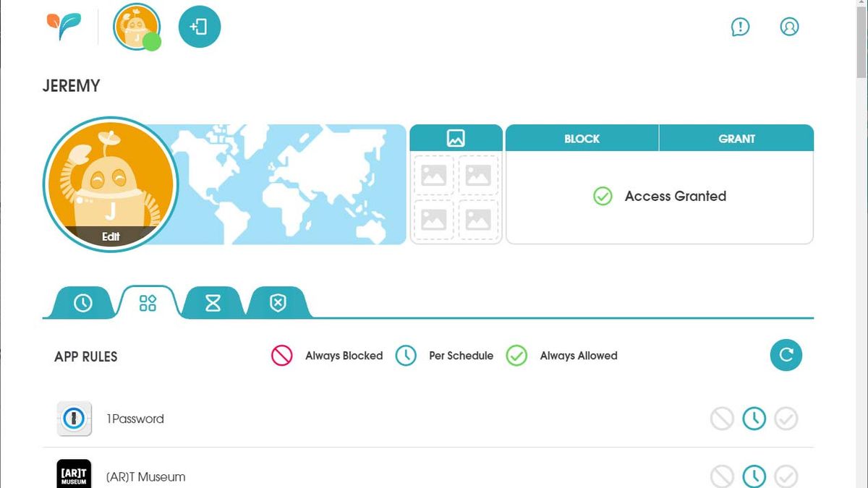Set 1Password to Always Blocked
Screen dimensions: 868x488
click(722, 418)
